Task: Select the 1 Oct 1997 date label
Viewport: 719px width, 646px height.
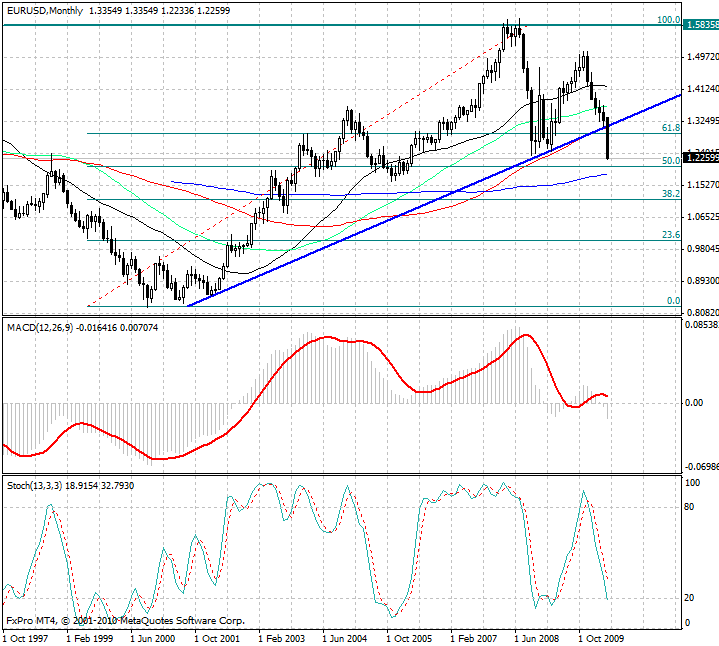Action: click(26, 636)
